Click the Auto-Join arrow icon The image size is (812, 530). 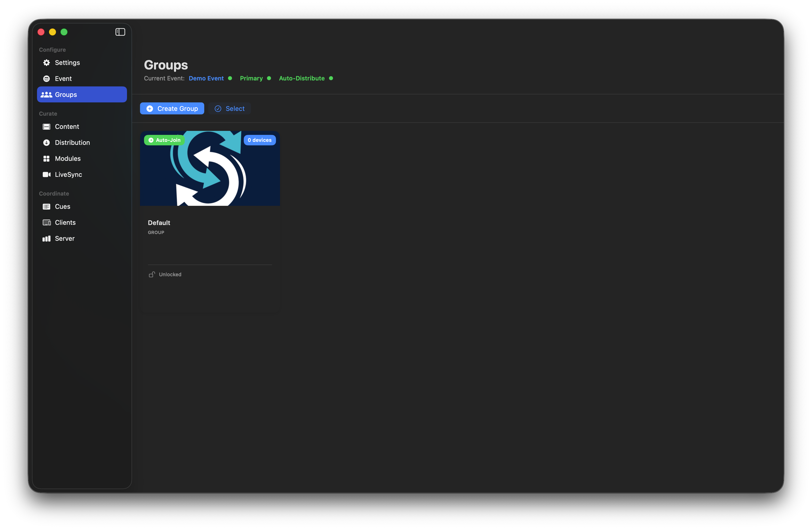click(x=151, y=140)
